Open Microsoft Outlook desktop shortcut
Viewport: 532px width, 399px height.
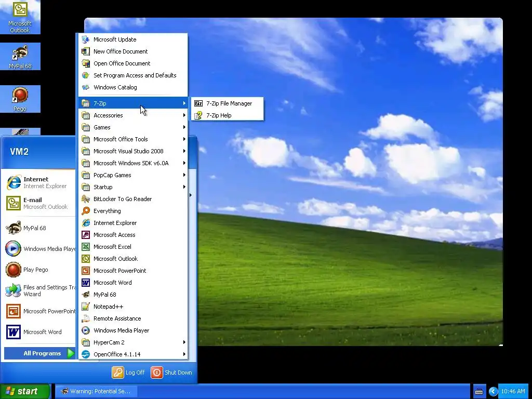pyautogui.click(x=20, y=17)
